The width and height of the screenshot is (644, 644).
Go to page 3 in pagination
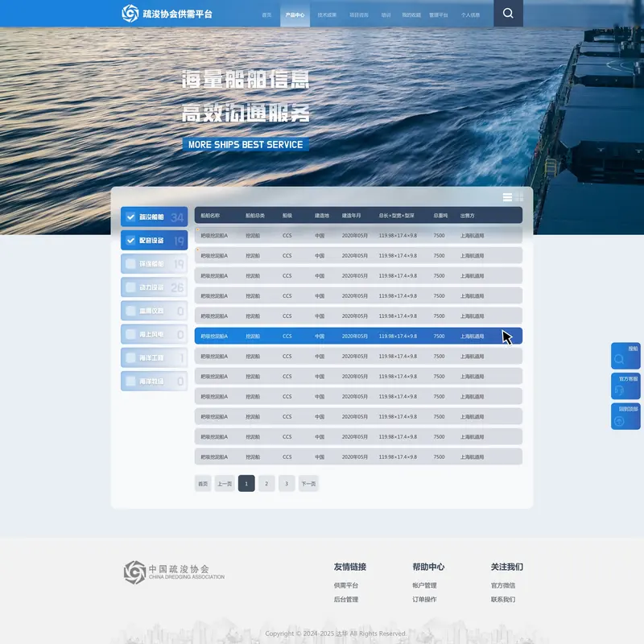287,484
